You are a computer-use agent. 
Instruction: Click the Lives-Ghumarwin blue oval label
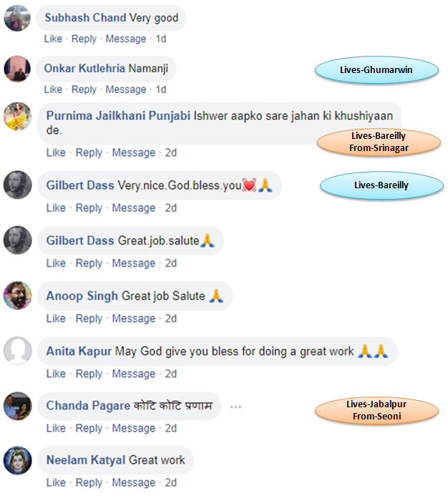tap(376, 70)
